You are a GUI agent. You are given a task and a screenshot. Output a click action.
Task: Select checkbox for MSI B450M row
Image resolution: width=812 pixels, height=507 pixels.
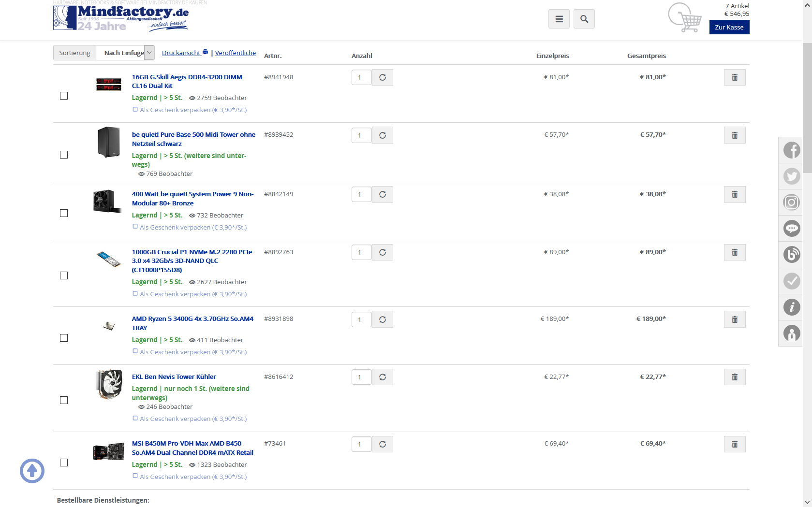[x=64, y=463]
